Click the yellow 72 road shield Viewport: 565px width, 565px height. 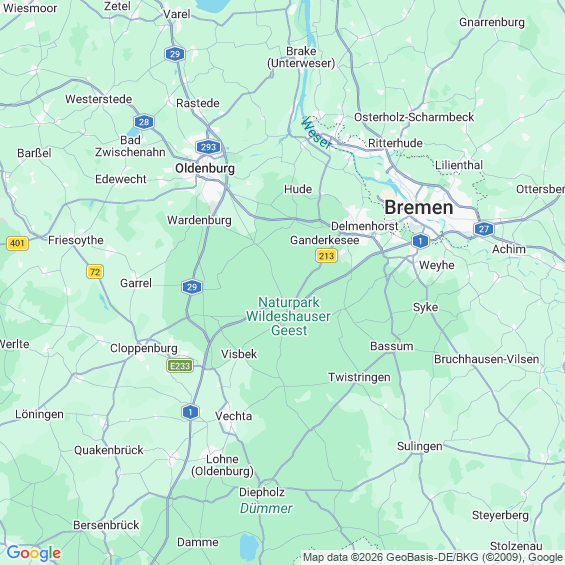pyautogui.click(x=95, y=272)
